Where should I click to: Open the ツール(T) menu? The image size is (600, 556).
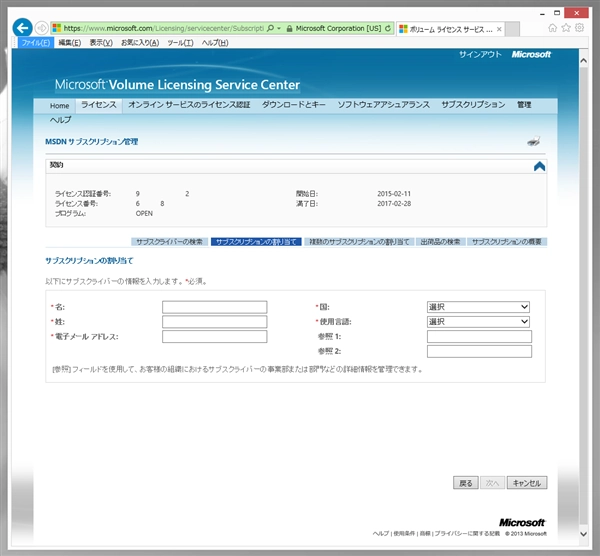[x=180, y=42]
